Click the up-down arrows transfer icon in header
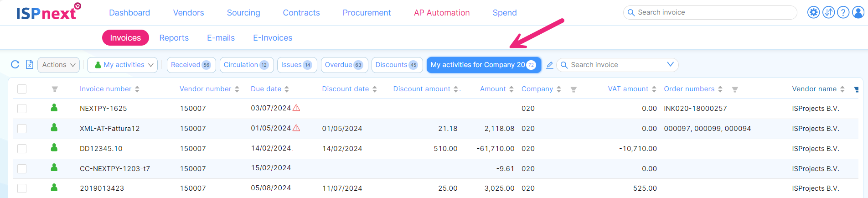 [x=828, y=12]
